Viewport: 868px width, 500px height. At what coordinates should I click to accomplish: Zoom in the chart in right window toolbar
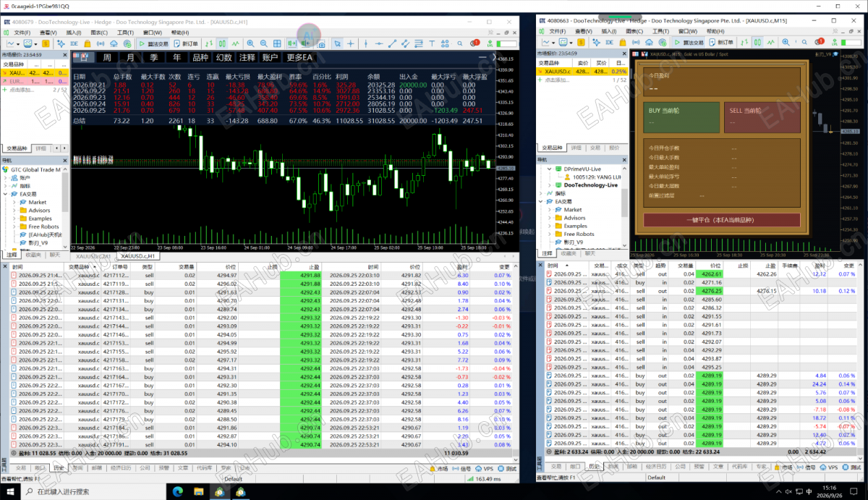pyautogui.click(x=786, y=42)
